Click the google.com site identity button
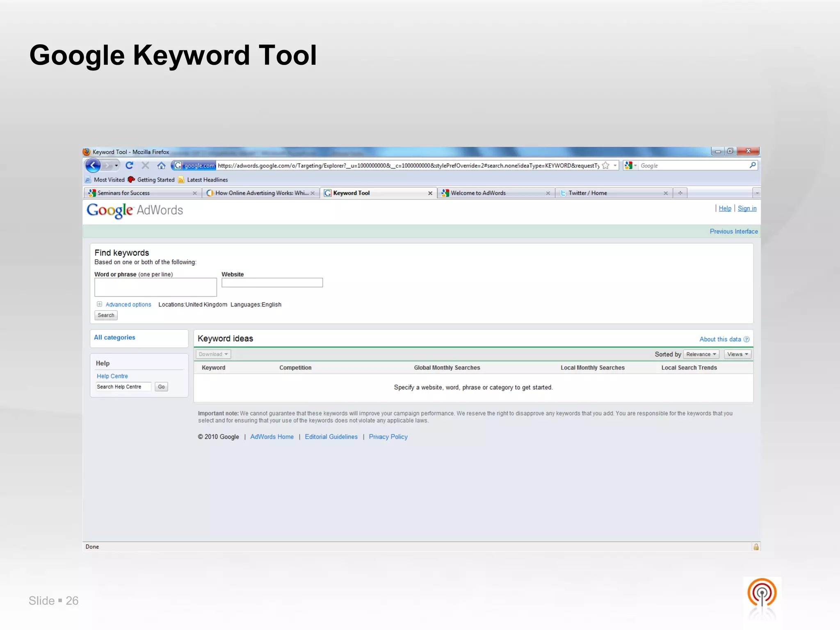This screenshot has width=840, height=630. coord(194,165)
